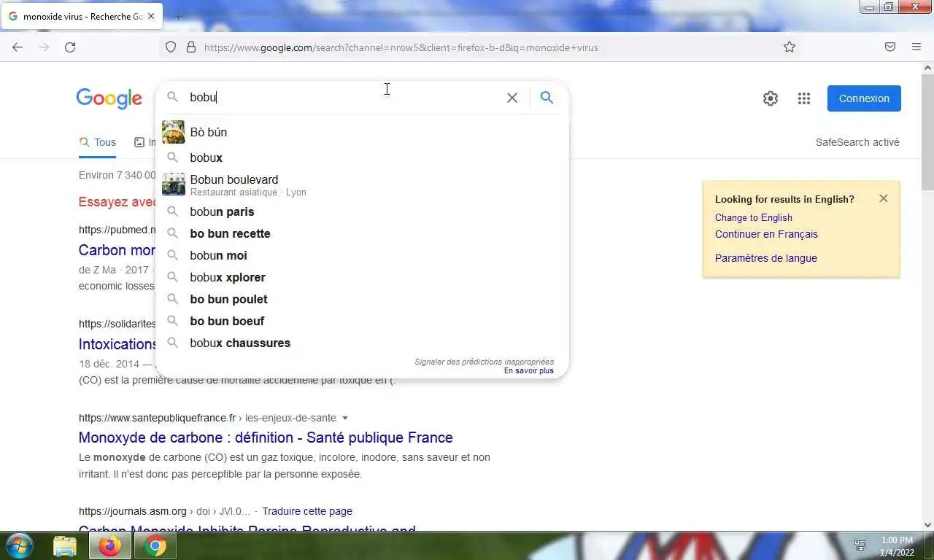
Task: Open tracking protection shield icon
Action: coord(171,47)
